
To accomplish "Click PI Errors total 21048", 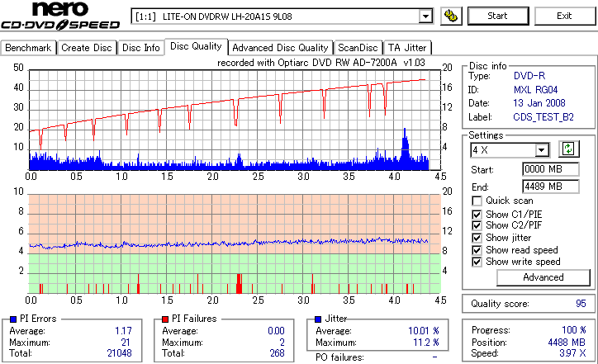I will [x=120, y=353].
